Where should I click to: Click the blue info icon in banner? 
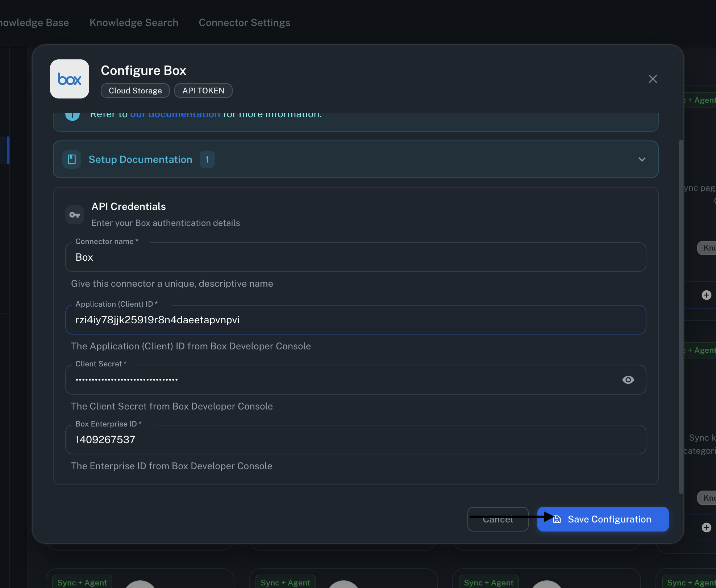pos(72,116)
